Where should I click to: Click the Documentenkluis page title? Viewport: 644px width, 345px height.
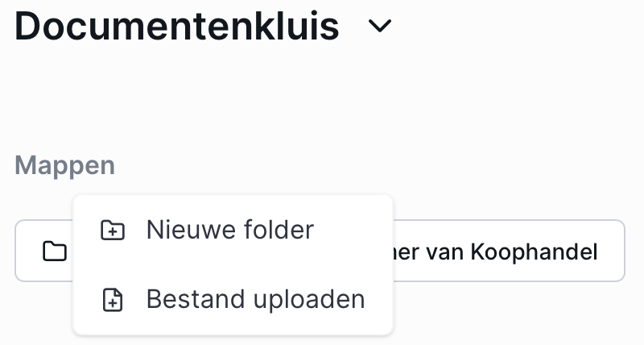pos(177,27)
